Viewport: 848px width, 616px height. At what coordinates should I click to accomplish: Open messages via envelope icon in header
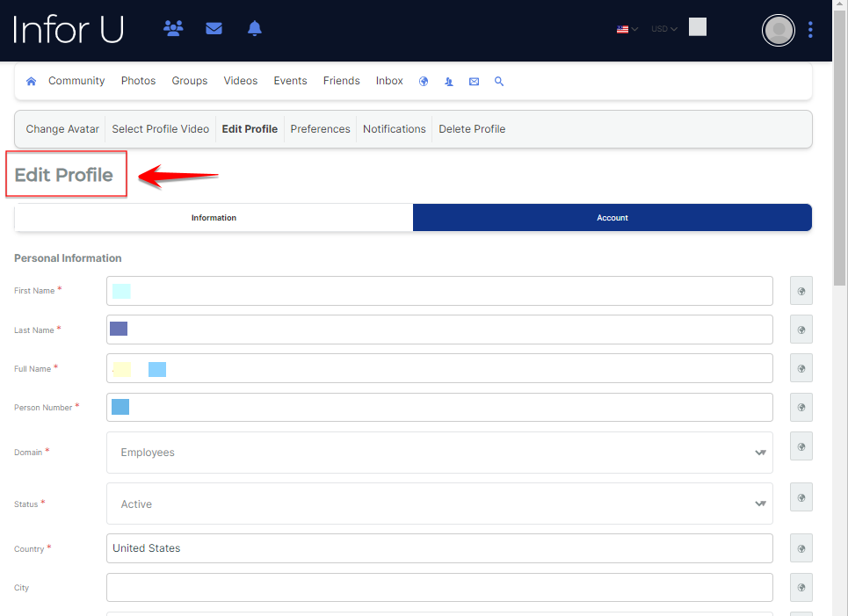coord(214,29)
